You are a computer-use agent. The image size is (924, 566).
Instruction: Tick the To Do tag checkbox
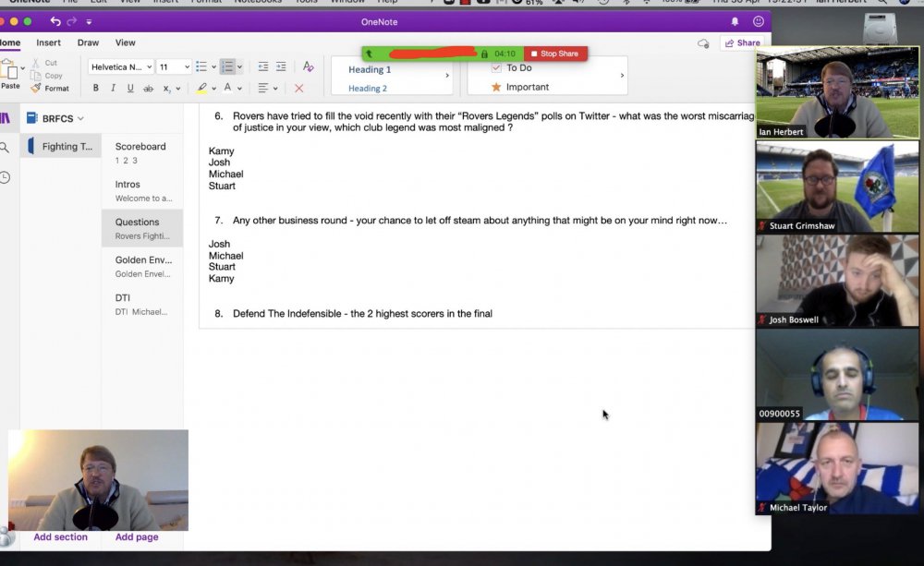[496, 67]
